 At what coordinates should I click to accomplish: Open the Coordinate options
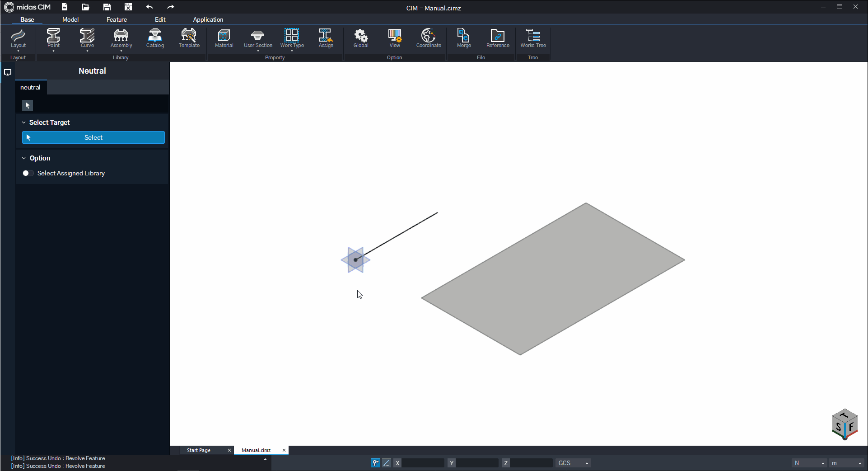pos(429,38)
